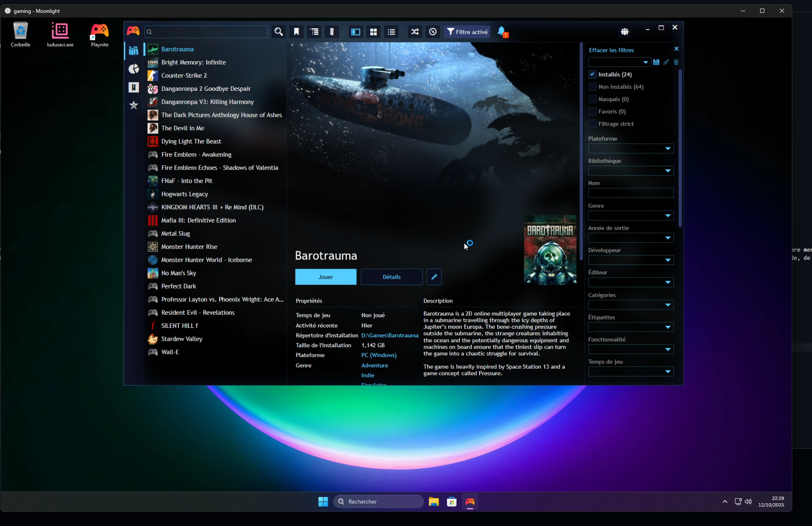The width and height of the screenshot is (812, 526).
Task: Switch to list view icon
Action: coord(391,32)
